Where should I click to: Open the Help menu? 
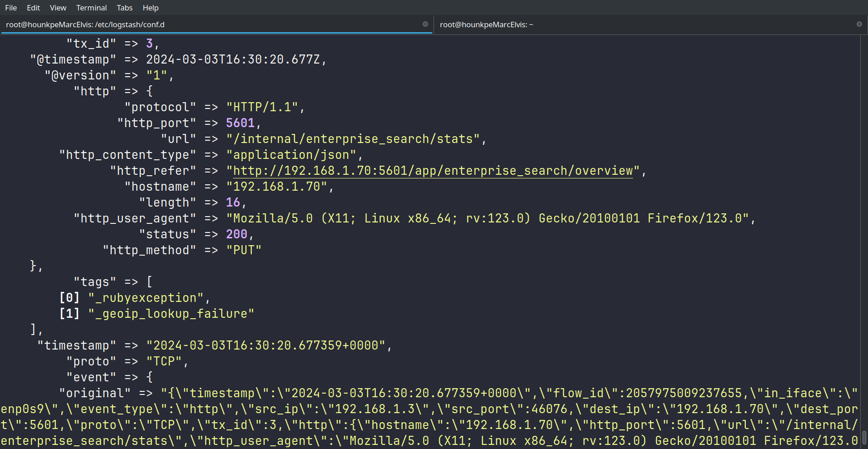pyautogui.click(x=150, y=8)
